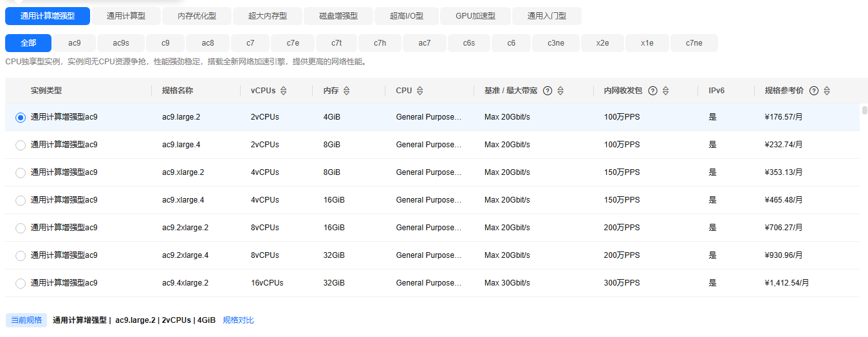Show 全部 instance series
Image resolution: width=868 pixels, height=337 pixels.
coord(28,43)
